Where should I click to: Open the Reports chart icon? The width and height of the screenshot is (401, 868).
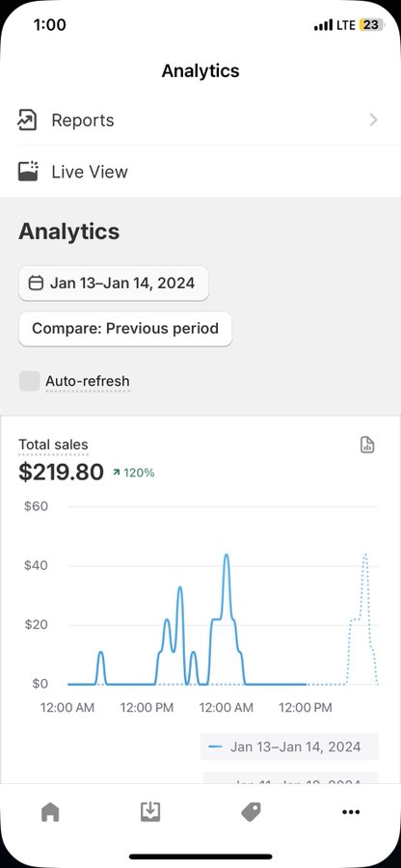coord(27,121)
